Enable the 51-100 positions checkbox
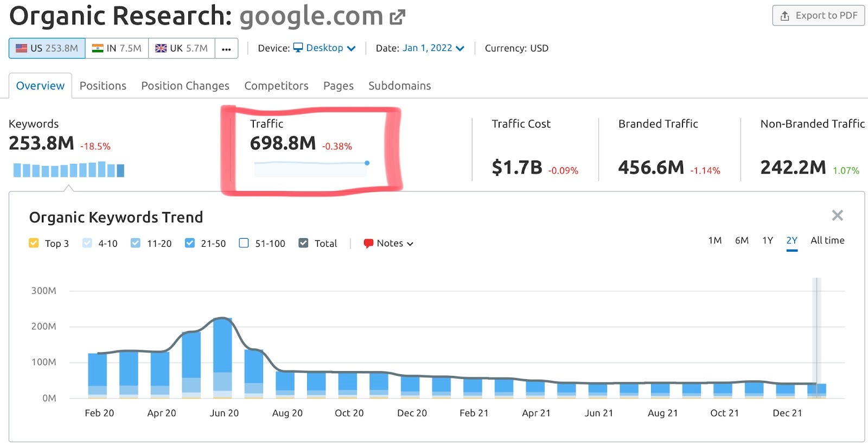 click(x=244, y=243)
